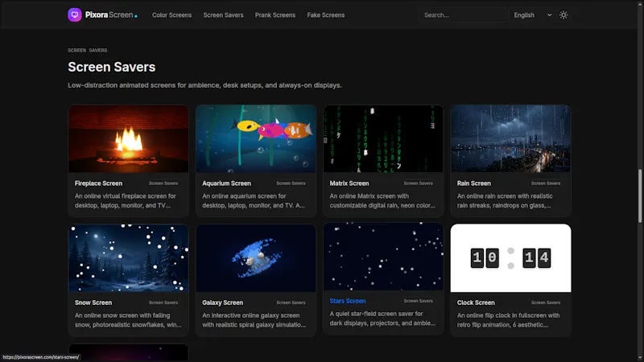Click the Screen Savers page heading
Image resolution: width=644 pixels, height=362 pixels.
click(112, 67)
